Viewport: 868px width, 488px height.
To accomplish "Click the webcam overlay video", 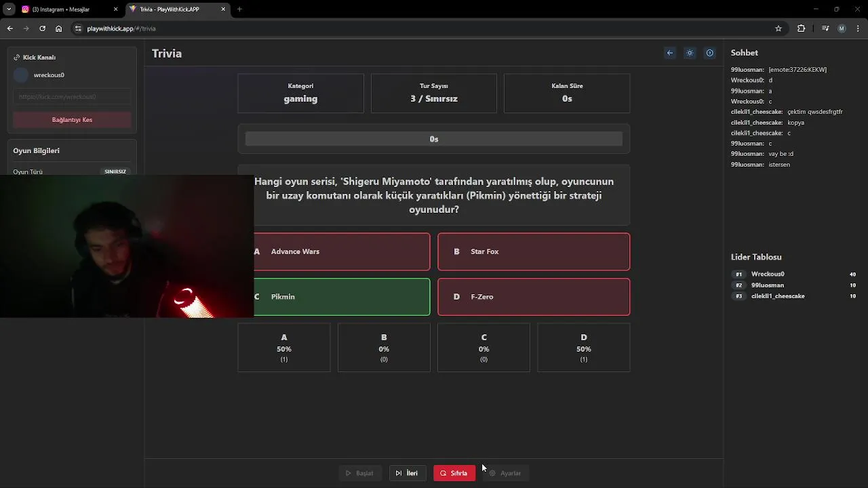I will coord(127,246).
